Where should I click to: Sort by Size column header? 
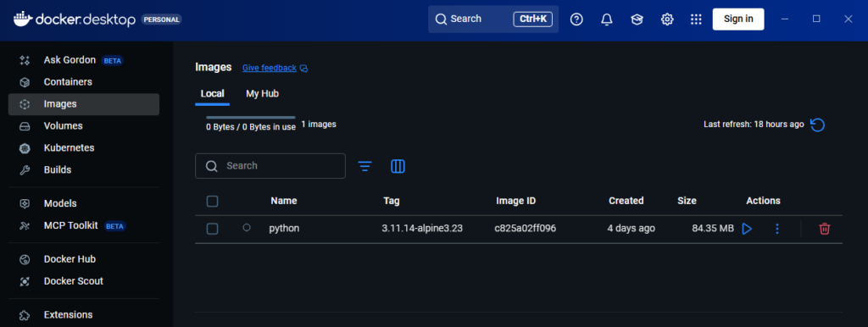687,201
